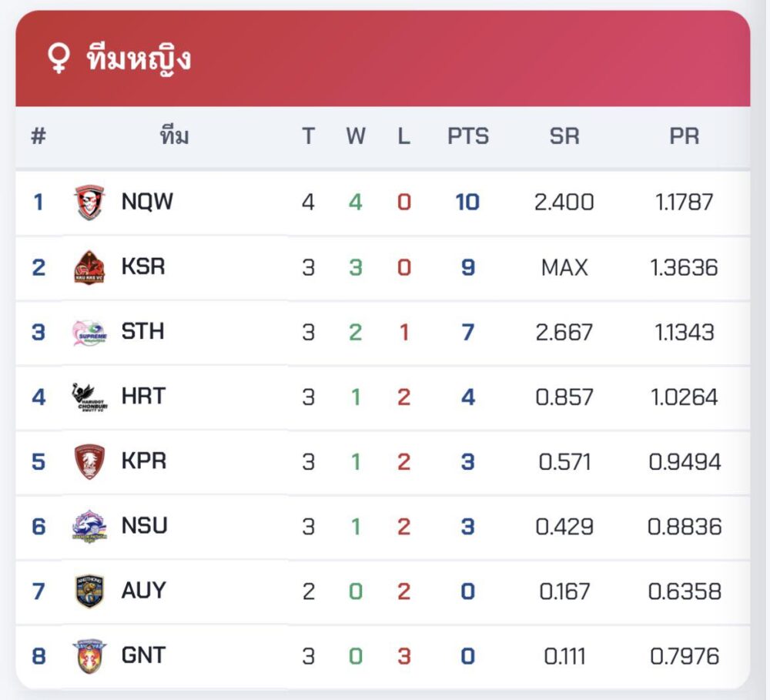Select the ทีมหญิง header title
Viewport: 770px width, 700px height.
pos(139,59)
